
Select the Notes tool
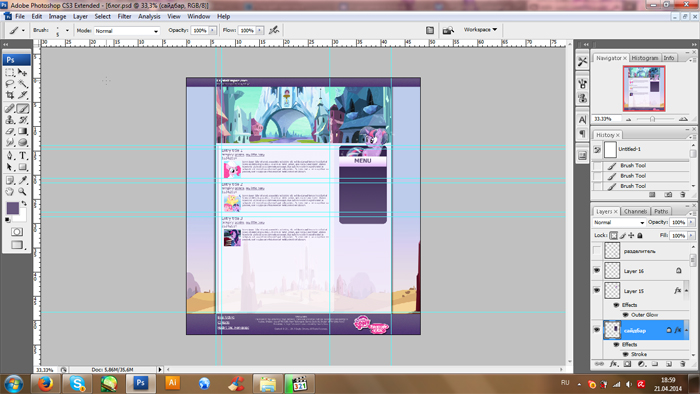pyautogui.click(x=10, y=180)
